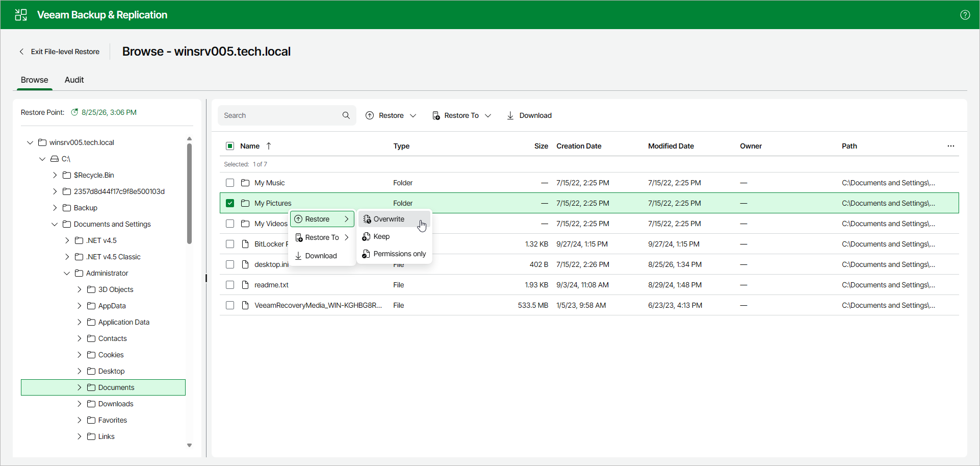Click the Veeam application logo icon
This screenshot has height=466, width=980.
point(21,15)
